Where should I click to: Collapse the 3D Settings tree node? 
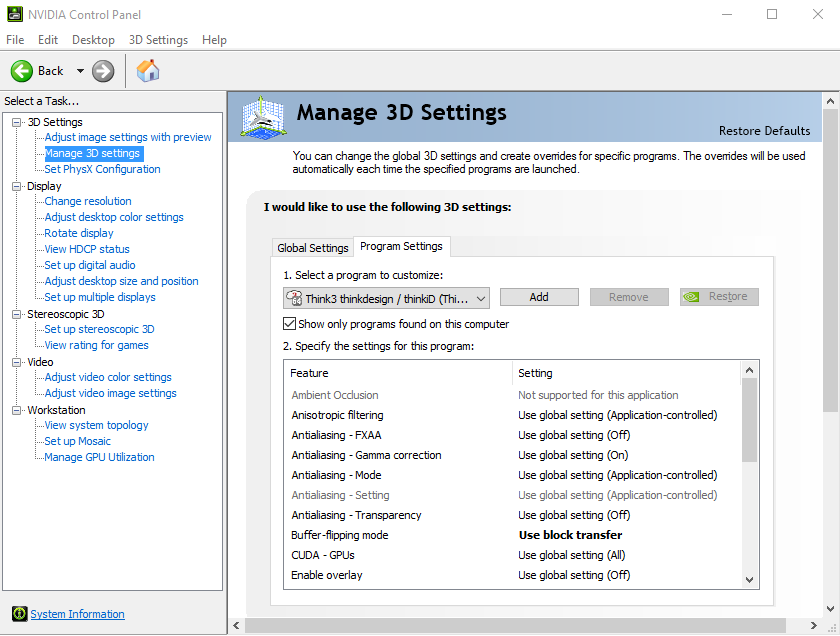(x=17, y=122)
